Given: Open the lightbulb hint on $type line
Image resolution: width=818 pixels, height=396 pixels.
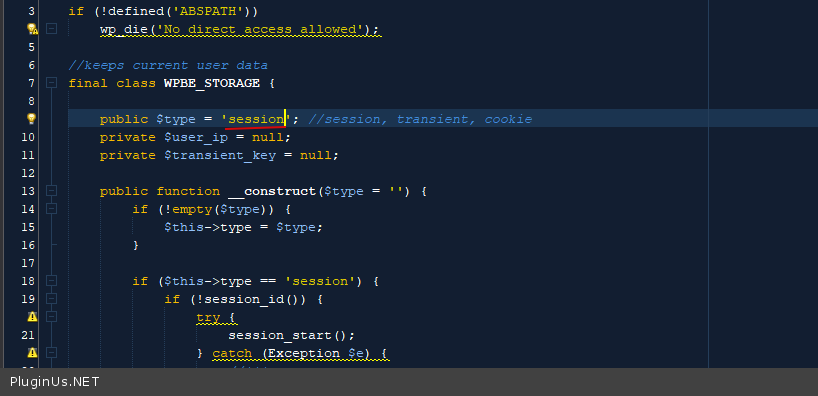Looking at the screenshot, I should 31,119.
